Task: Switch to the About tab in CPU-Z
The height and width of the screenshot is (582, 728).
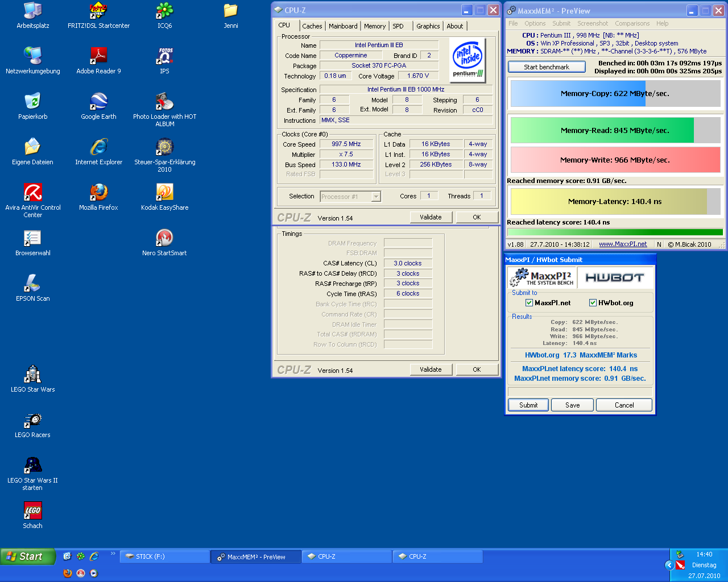Action: click(x=454, y=26)
